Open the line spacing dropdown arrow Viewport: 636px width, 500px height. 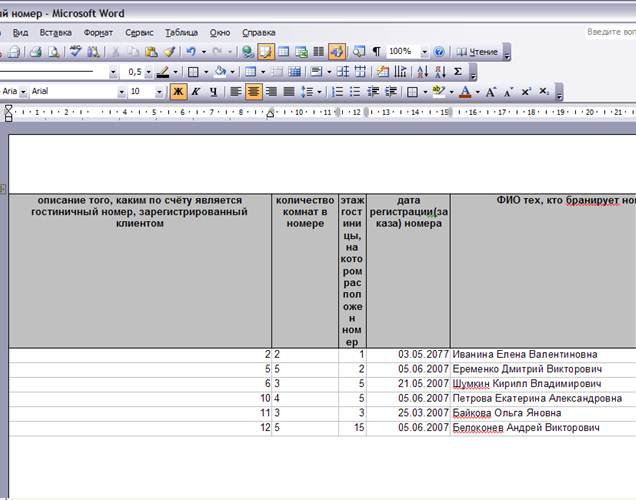[x=319, y=92]
